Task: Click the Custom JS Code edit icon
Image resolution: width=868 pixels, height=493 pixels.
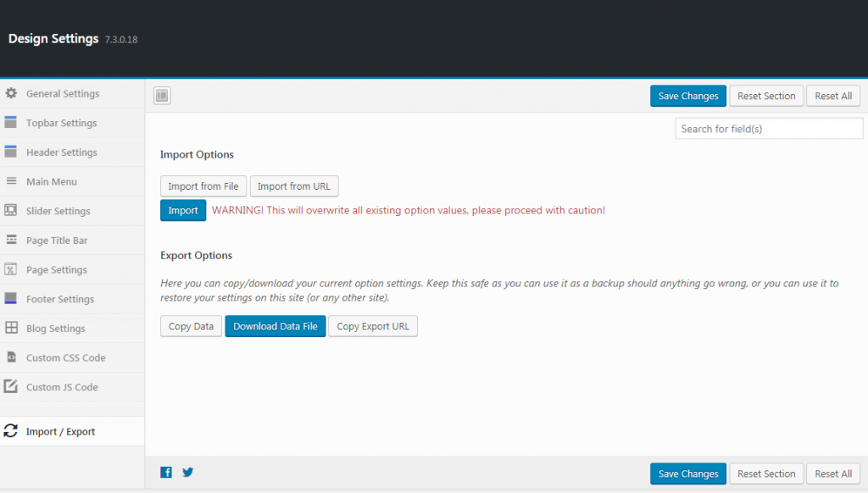Action: coord(10,386)
